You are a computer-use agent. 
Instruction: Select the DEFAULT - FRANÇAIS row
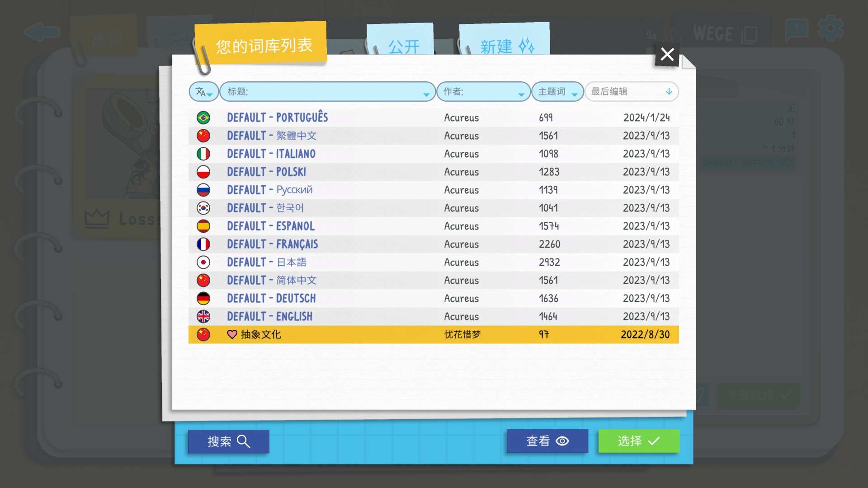433,244
